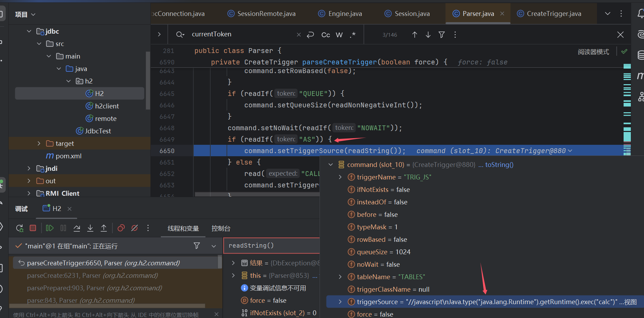The width and height of the screenshot is (644, 318).
Task: Switch to Session.java tab
Action: pos(407,14)
